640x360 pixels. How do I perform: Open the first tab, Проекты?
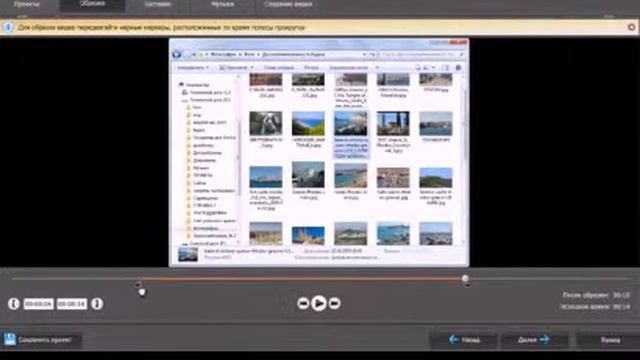tap(27, 5)
